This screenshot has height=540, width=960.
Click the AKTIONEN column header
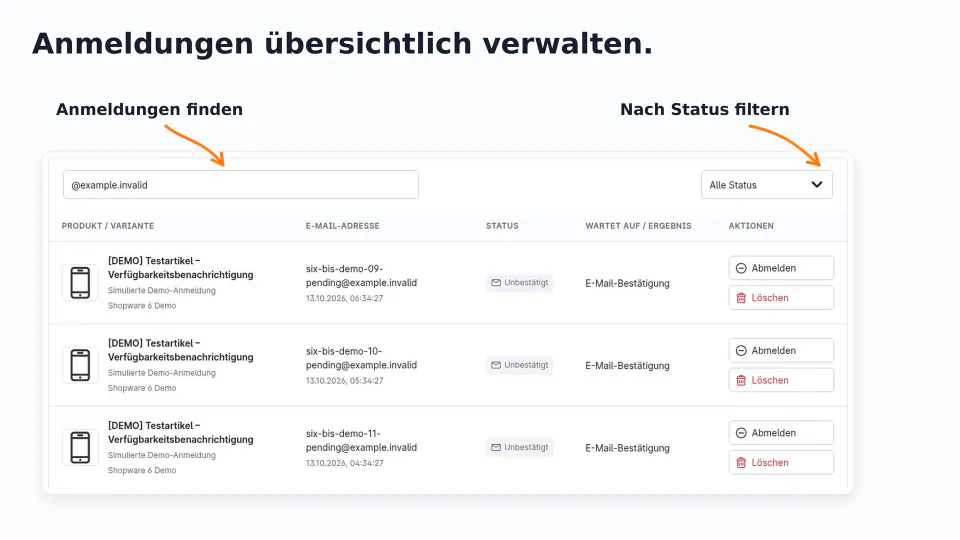[x=751, y=226]
